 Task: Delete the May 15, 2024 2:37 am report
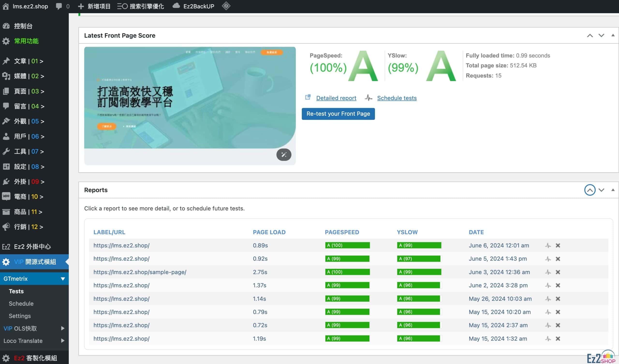pos(558,325)
